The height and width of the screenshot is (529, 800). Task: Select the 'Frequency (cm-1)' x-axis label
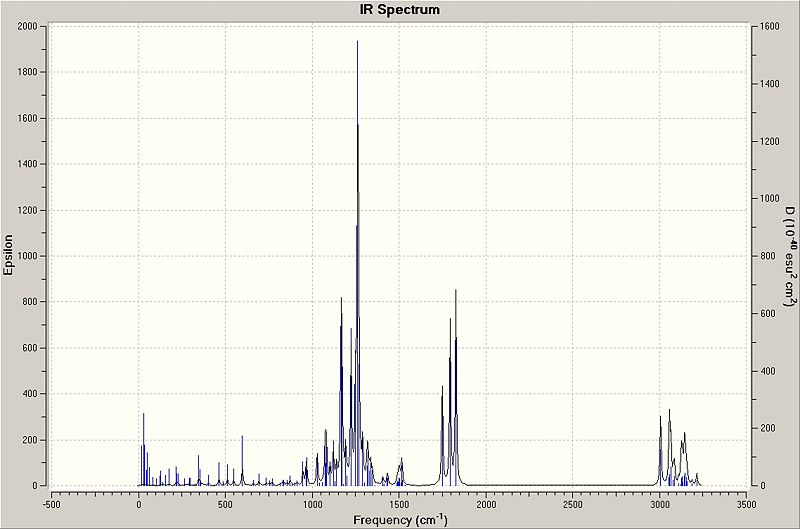coord(400,520)
